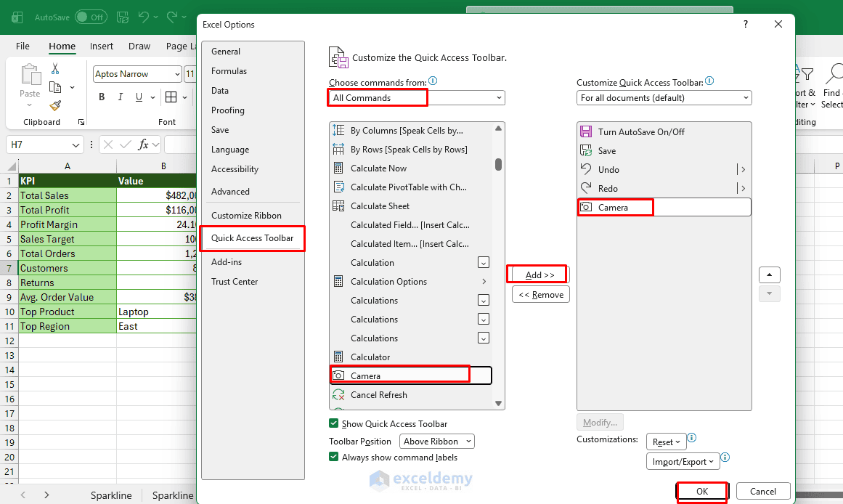Open Toolbar Position dropdown
This screenshot has width=843, height=504.
click(436, 442)
